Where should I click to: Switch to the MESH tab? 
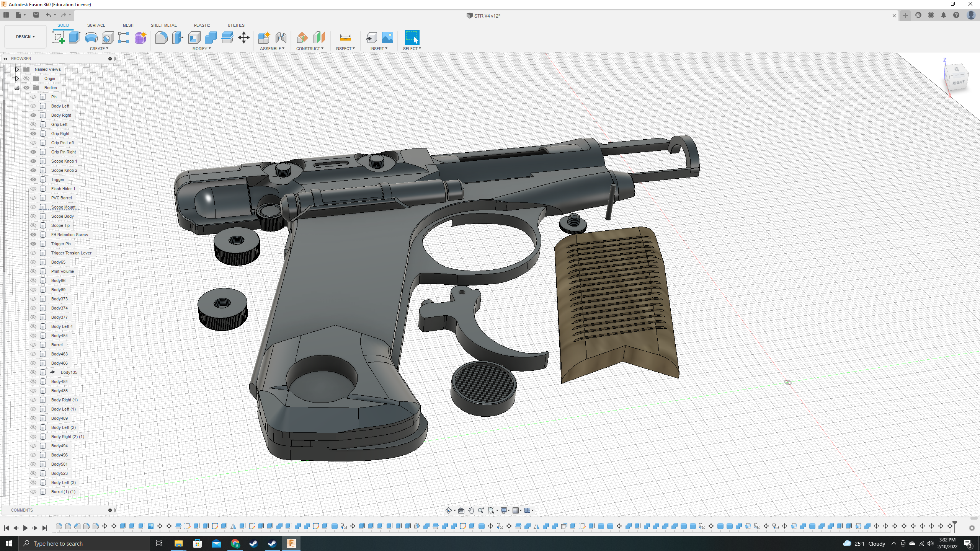click(x=128, y=25)
